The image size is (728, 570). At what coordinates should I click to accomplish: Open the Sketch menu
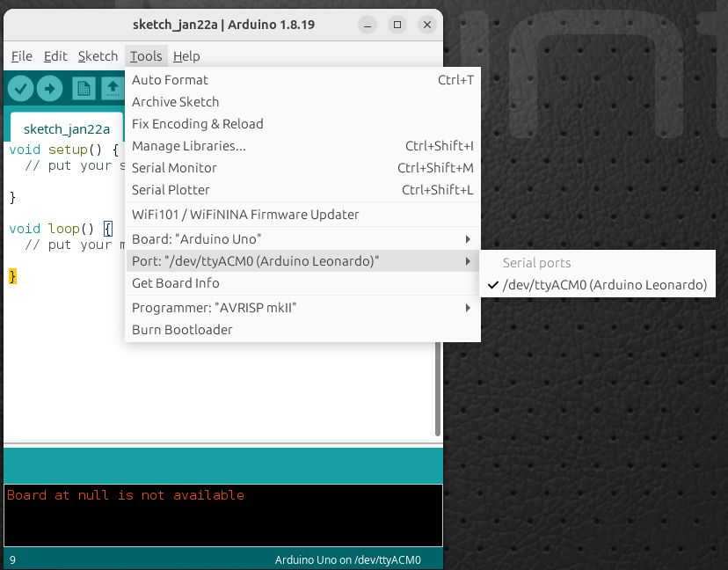98,56
